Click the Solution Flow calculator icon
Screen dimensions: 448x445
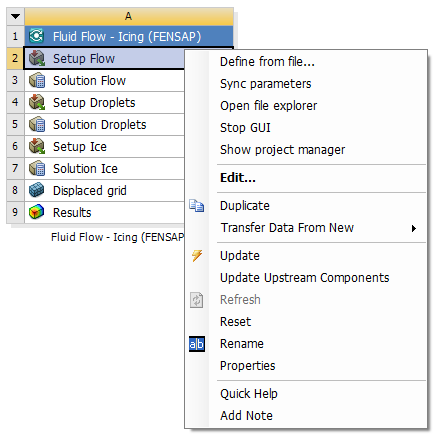37,80
